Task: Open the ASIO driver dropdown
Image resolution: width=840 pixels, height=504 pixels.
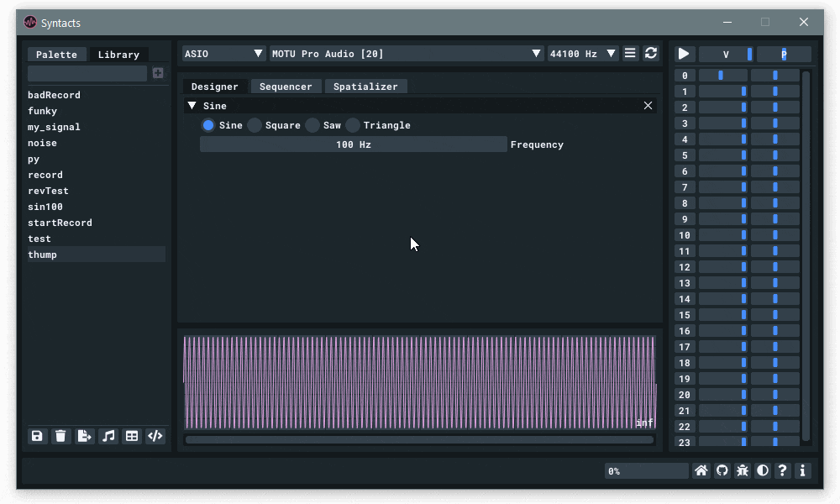Action: tap(223, 53)
